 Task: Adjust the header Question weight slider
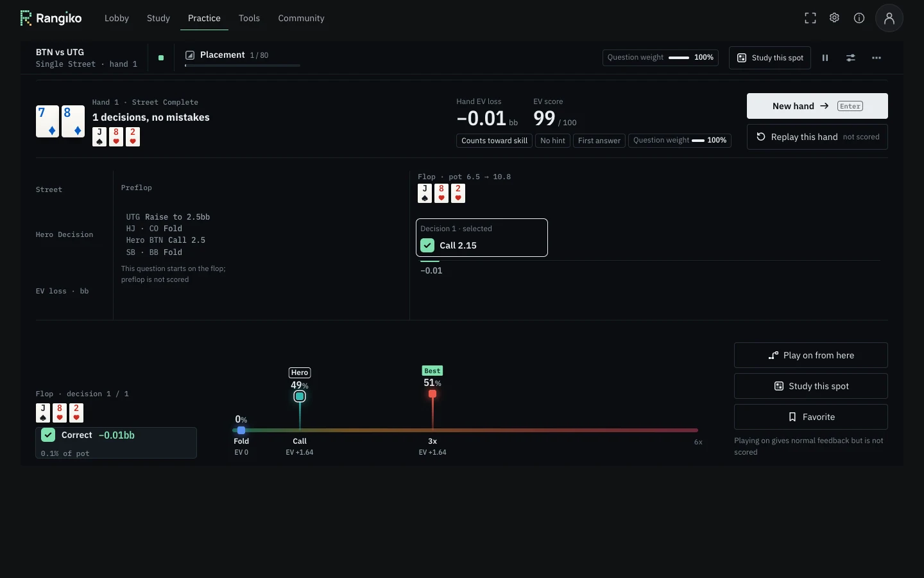point(679,57)
